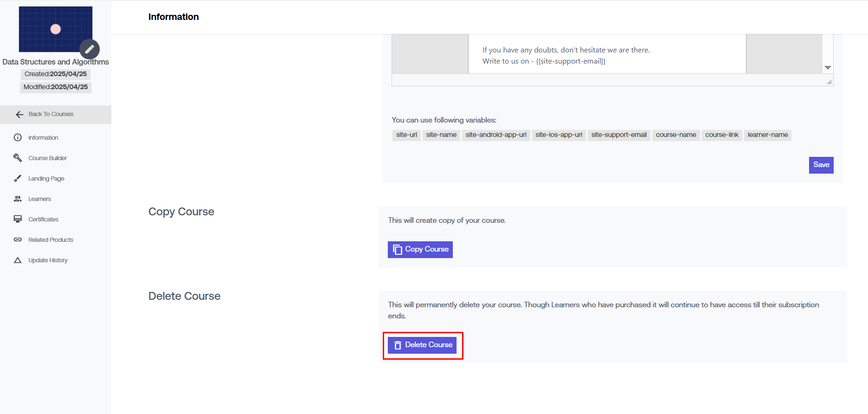Click the Course Builder wrench icon

pyautogui.click(x=18, y=158)
